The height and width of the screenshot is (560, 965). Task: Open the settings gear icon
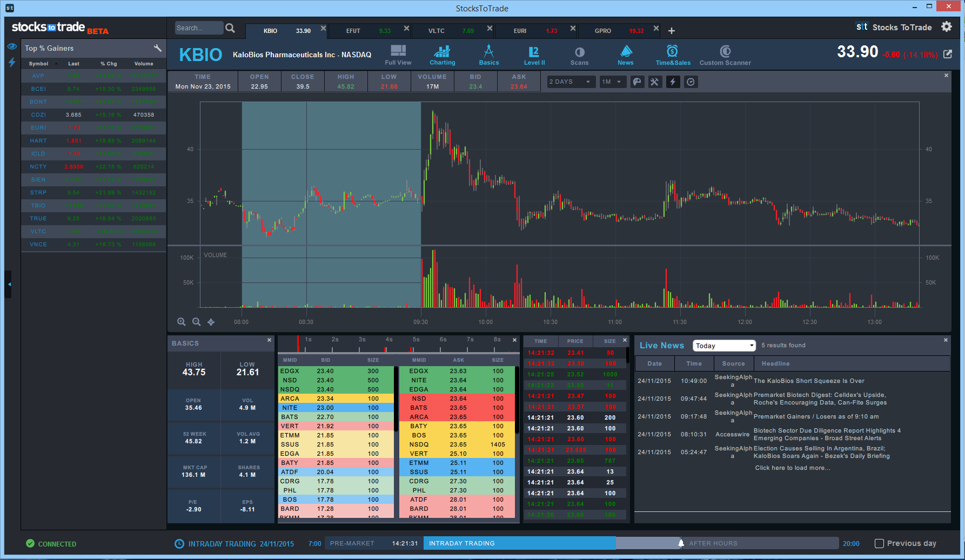947,26
